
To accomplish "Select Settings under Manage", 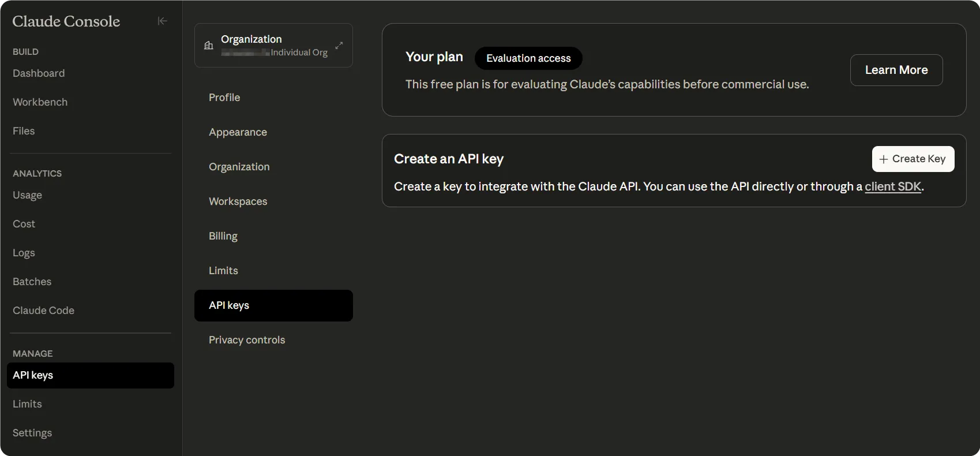I will pyautogui.click(x=32, y=433).
